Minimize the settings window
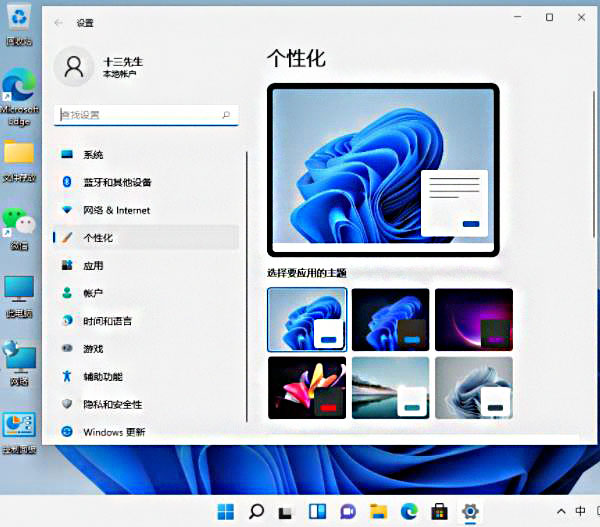600x527 pixels. pyautogui.click(x=517, y=17)
